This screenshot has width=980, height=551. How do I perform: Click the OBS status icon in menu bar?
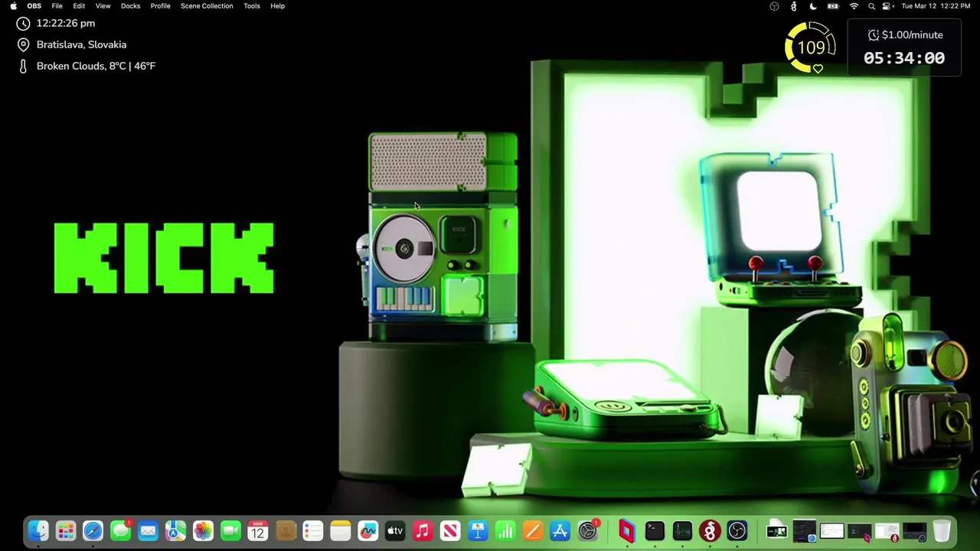click(774, 6)
